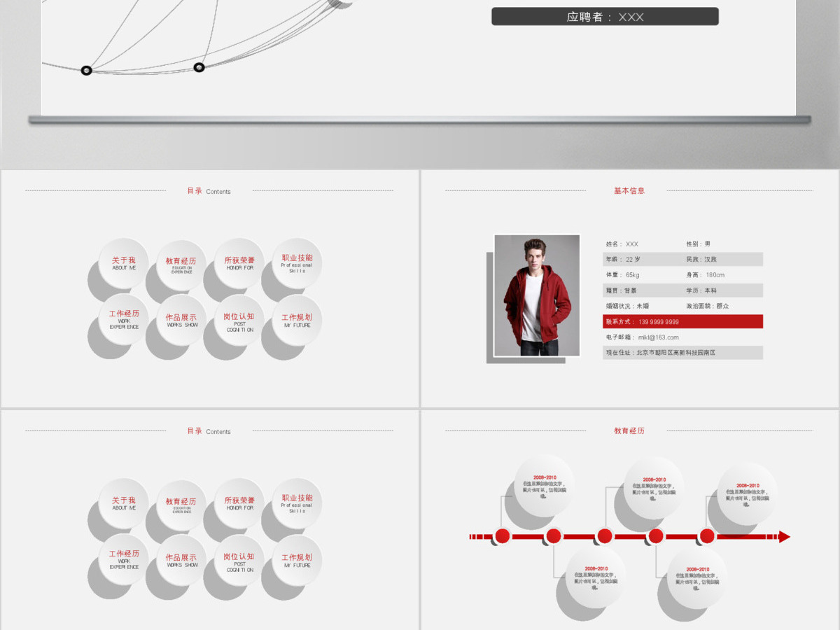Select the first red dot on the timeline
Screen dimensions: 840x630
tap(502, 536)
